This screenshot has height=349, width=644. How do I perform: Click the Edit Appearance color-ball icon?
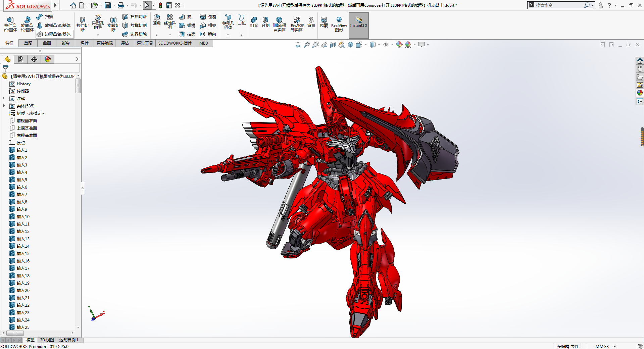tap(399, 45)
